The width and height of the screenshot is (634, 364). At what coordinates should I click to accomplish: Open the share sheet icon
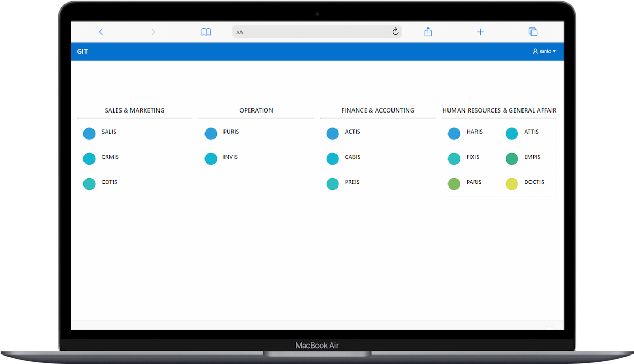click(428, 32)
